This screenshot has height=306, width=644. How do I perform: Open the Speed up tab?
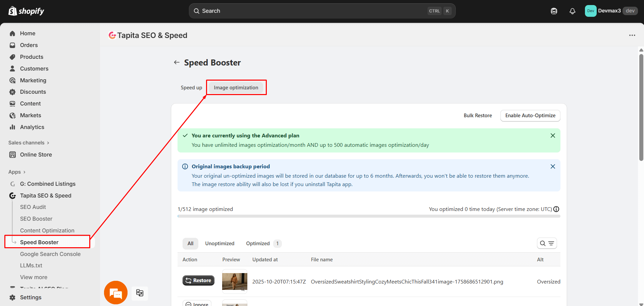click(x=191, y=87)
